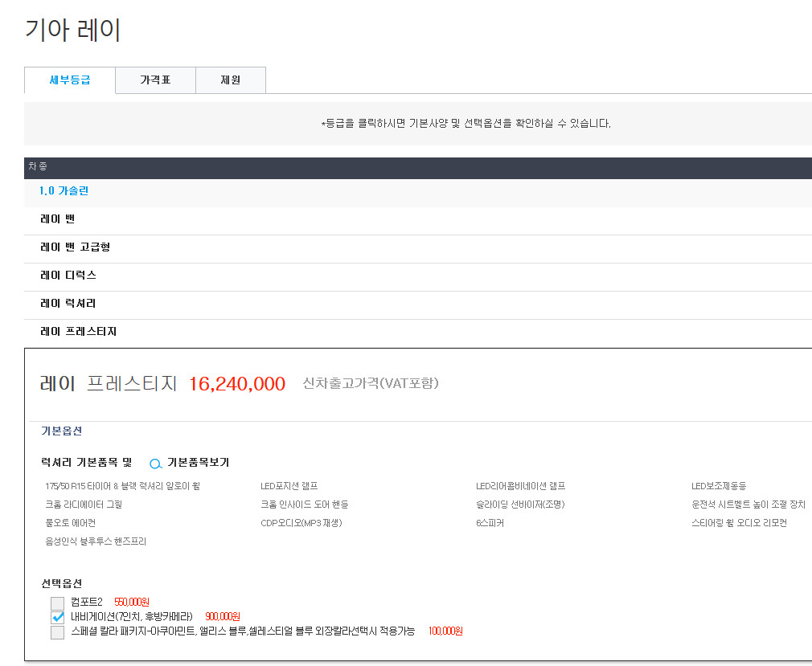Click the 선택옵션 section heading
Image resolution: width=812 pixels, height=666 pixels.
coord(62,584)
